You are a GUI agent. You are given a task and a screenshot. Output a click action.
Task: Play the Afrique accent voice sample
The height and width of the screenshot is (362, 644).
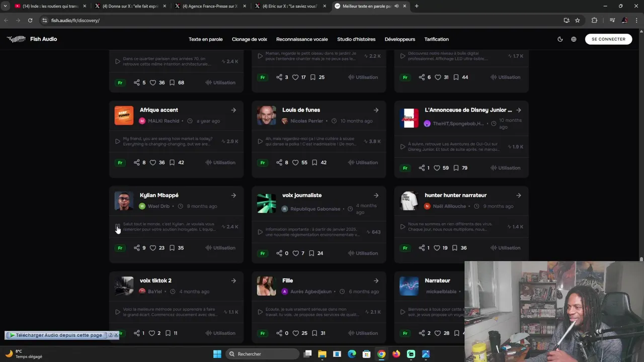118,141
